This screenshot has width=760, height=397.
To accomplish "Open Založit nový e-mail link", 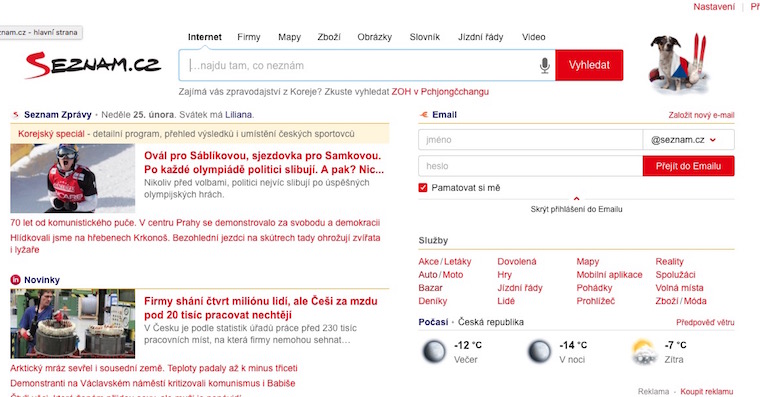I will click(701, 115).
